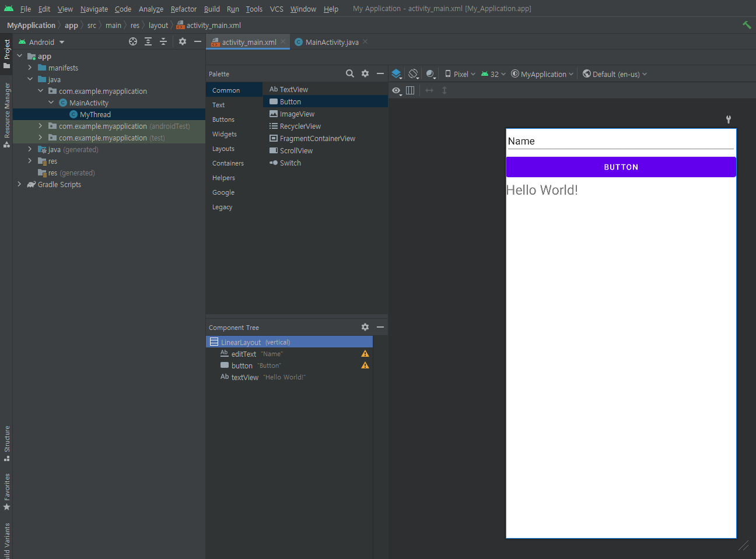Viewport: 756px width, 559px height.
Task: Click vertical expand arrows icon
Action: coord(444,90)
